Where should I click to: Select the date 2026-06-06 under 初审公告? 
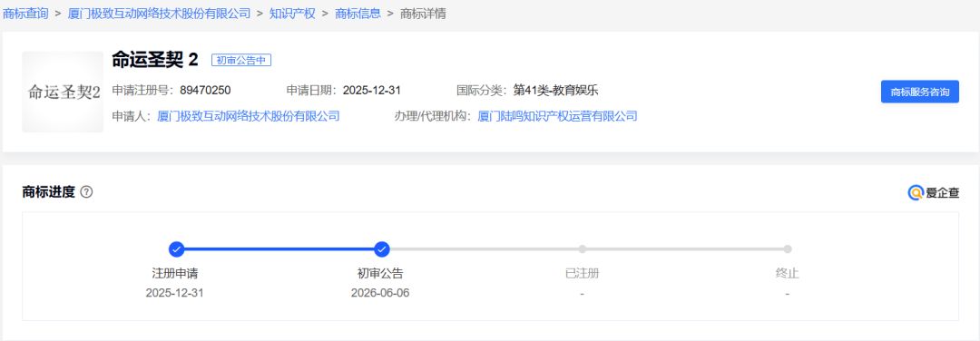(x=380, y=293)
